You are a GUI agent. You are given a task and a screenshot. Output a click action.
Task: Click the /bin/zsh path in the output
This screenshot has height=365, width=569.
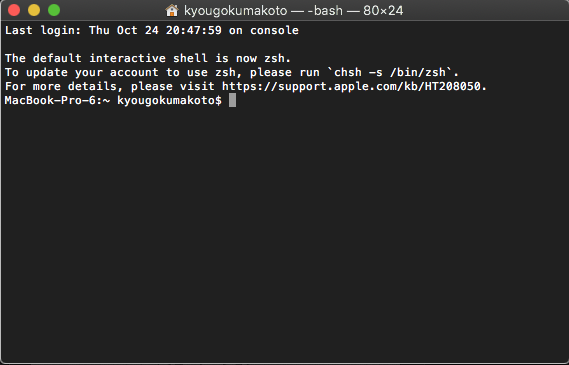pyautogui.click(x=418, y=72)
